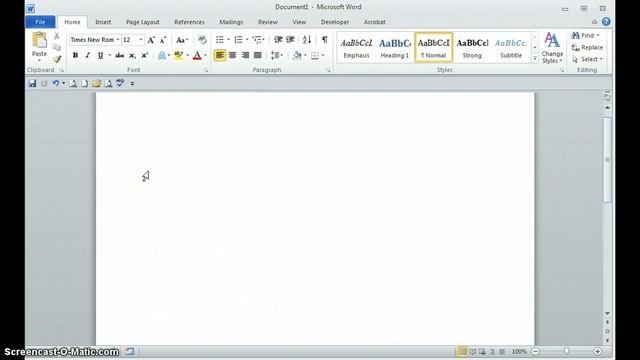Show paragraph marks with pilcrow icon
The height and width of the screenshot is (360, 640).
click(324, 40)
